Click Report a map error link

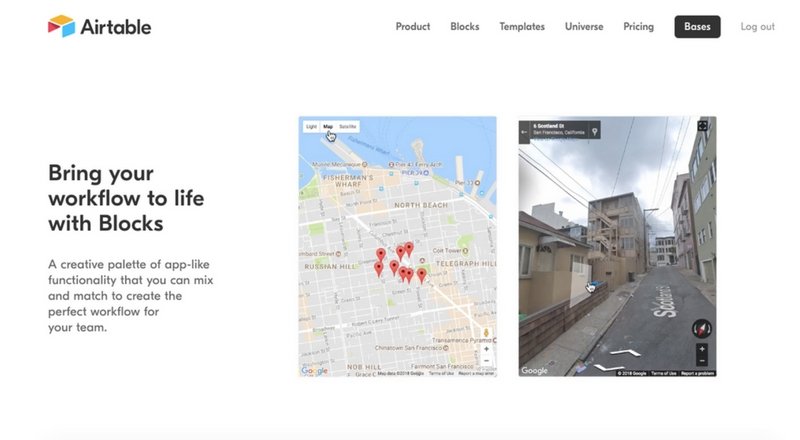pos(476,374)
